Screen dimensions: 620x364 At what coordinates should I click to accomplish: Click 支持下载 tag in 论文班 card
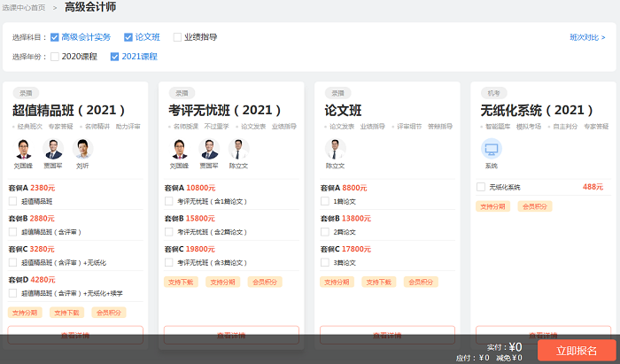click(x=379, y=282)
